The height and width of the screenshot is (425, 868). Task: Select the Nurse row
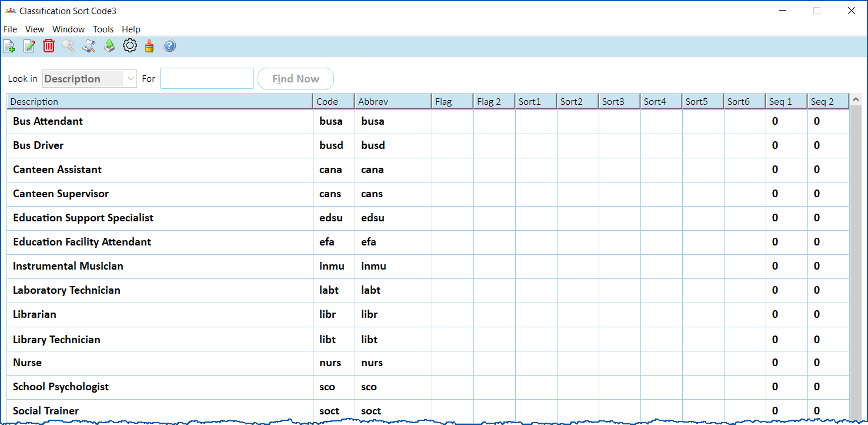428,363
